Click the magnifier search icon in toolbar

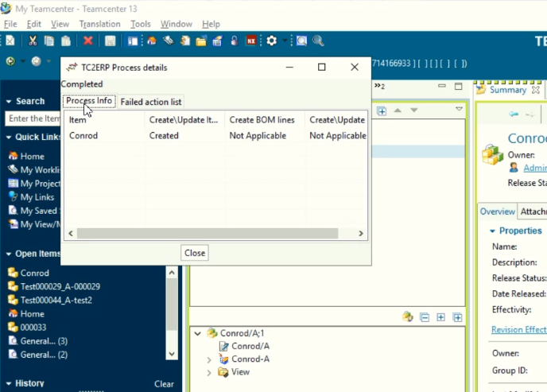(318, 41)
